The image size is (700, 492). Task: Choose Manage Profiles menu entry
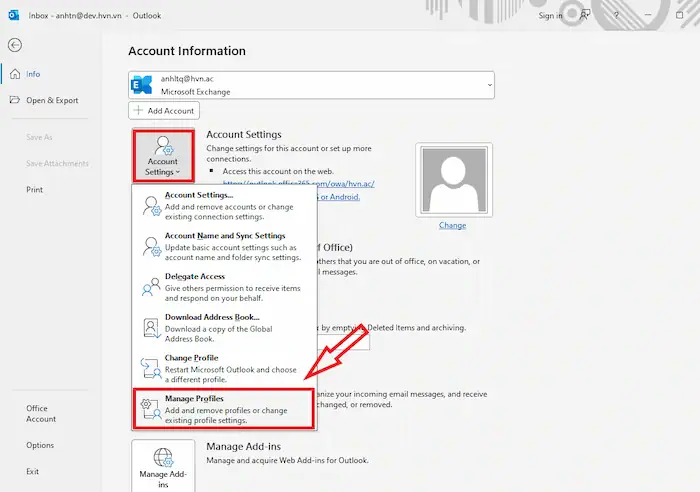[224, 409]
